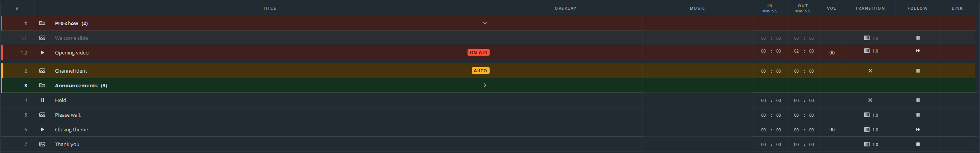
Task: Edit Opening video OUT minutes 02
Action: 796,51
